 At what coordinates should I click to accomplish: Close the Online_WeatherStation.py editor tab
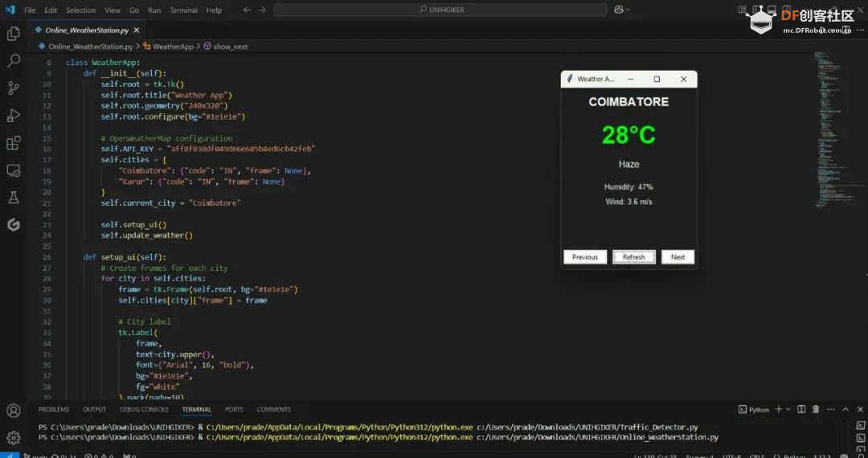[137, 31]
